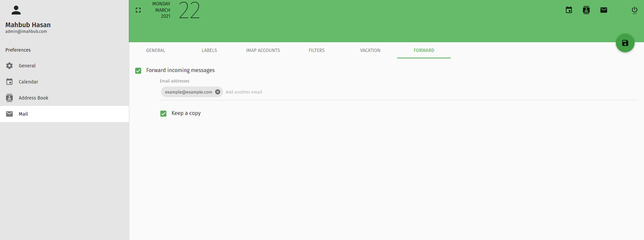Switch to the LABELS tab

[209, 50]
